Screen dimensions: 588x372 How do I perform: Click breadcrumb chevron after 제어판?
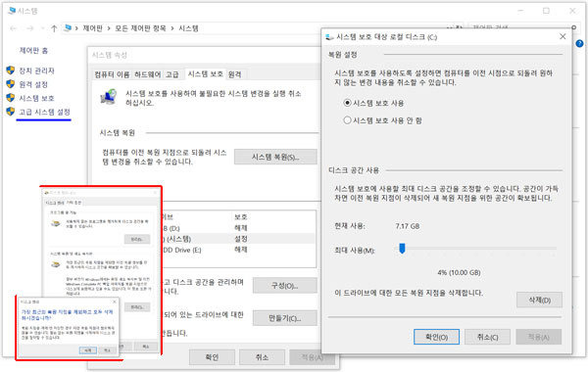tap(109, 28)
